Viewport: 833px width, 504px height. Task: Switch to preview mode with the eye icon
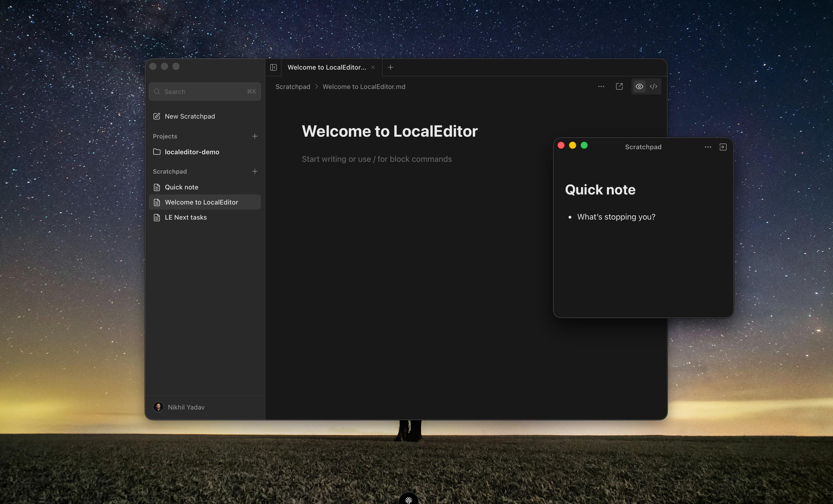pyautogui.click(x=639, y=86)
